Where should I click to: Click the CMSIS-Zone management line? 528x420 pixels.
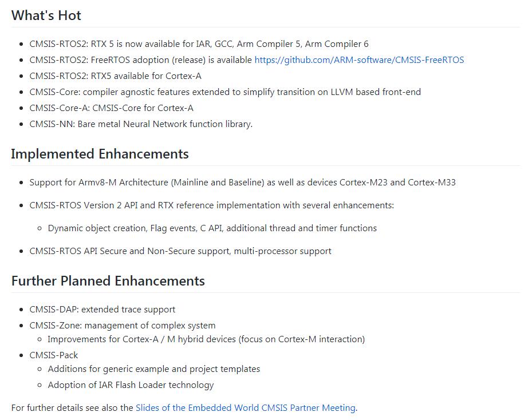(123, 326)
